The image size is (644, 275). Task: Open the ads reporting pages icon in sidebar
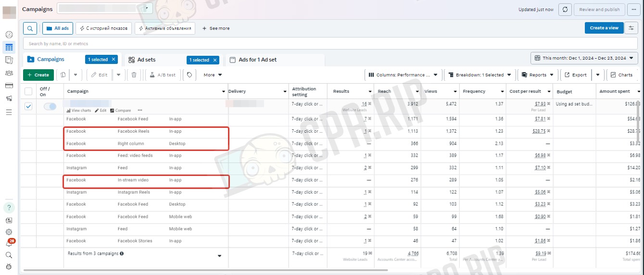tap(9, 60)
